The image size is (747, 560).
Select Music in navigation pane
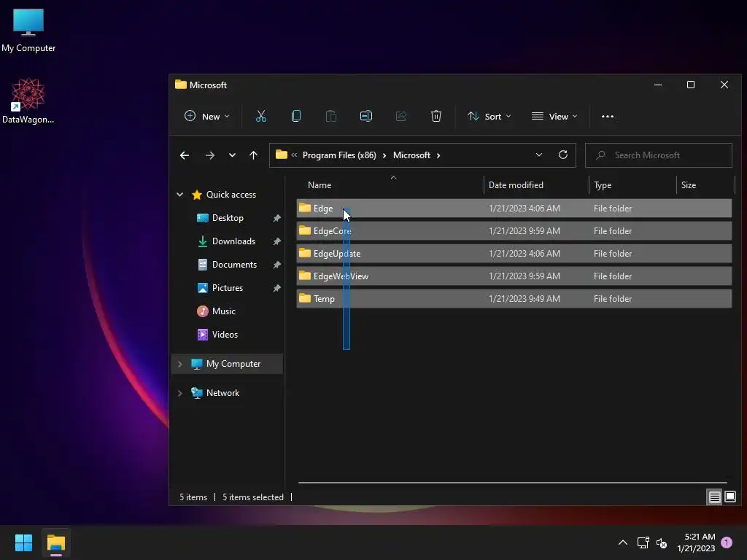click(223, 311)
